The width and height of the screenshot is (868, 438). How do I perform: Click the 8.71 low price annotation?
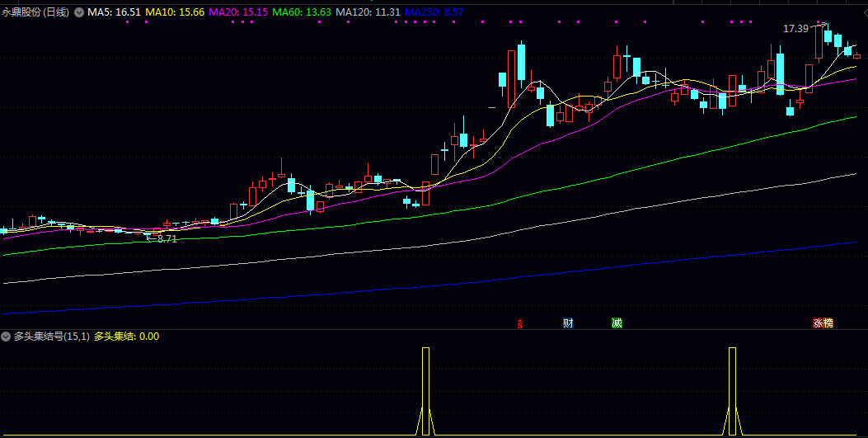167,238
